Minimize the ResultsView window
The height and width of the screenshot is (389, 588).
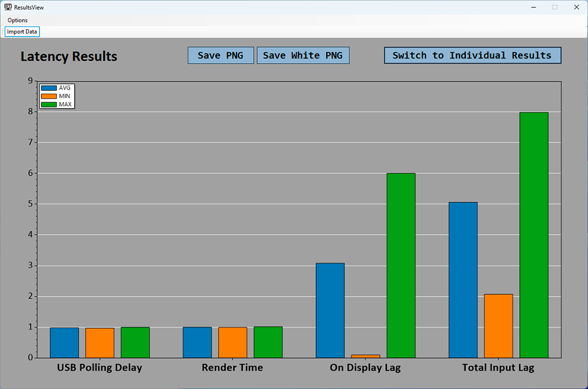click(x=533, y=7)
